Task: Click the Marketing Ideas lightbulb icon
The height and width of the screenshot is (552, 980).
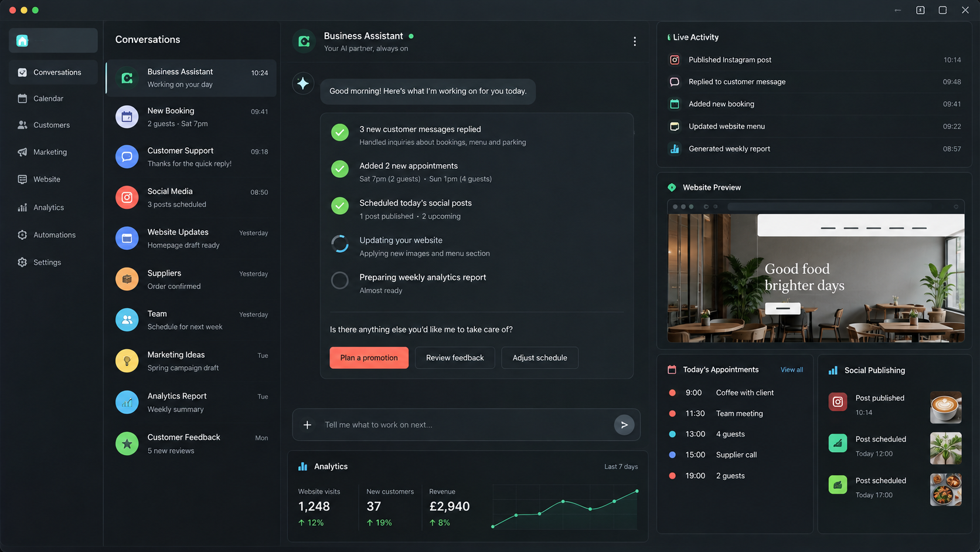Action: (127, 361)
